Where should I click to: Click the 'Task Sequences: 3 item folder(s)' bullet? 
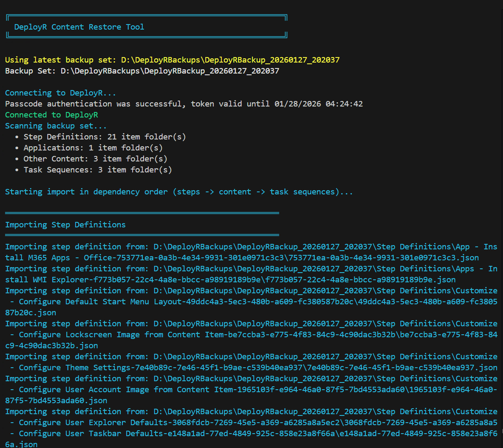tap(98, 170)
